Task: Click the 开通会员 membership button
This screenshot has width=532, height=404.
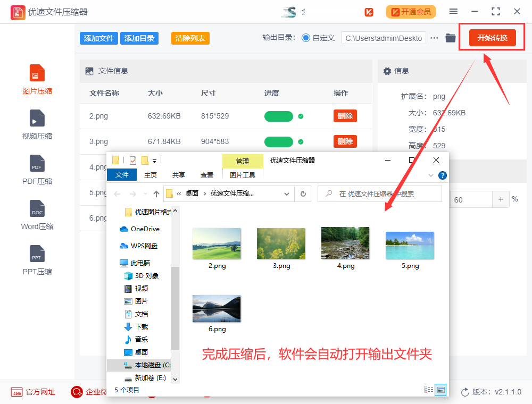Action: [x=411, y=12]
